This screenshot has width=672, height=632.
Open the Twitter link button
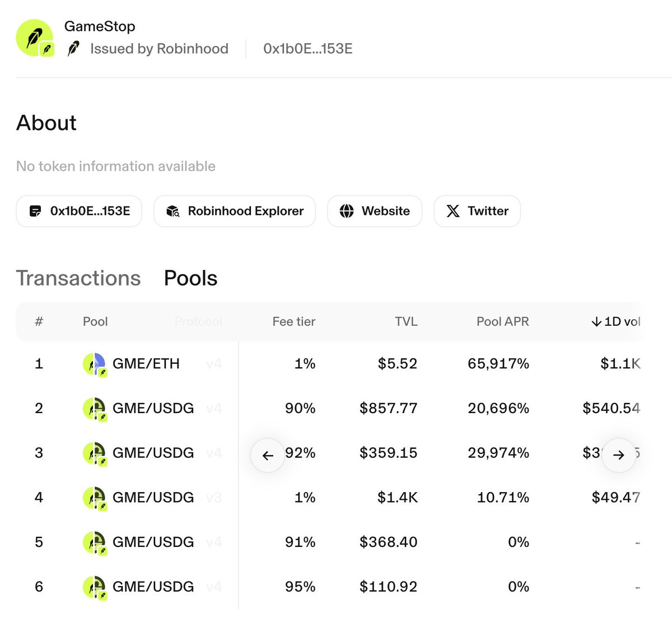pyautogui.click(x=477, y=211)
